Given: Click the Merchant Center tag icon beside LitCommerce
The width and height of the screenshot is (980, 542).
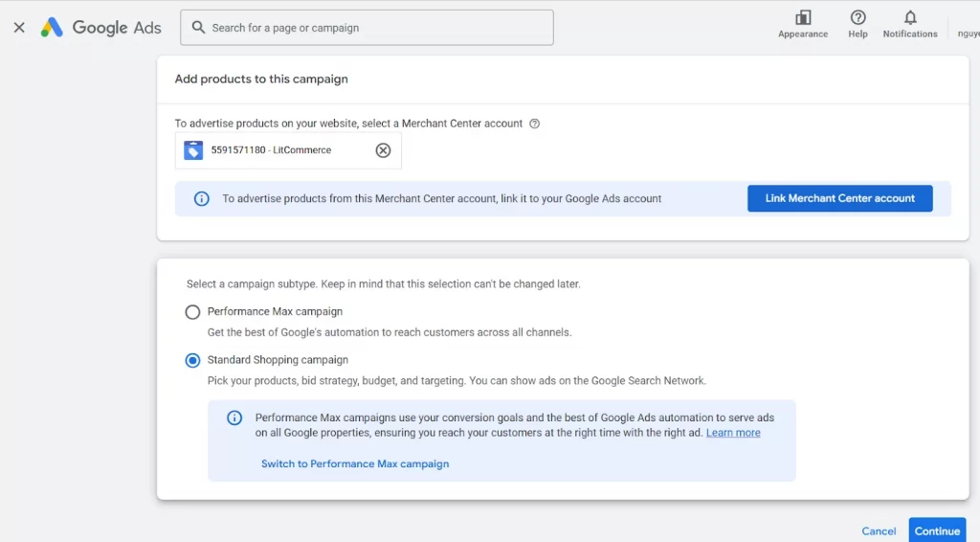Looking at the screenshot, I should pyautogui.click(x=193, y=150).
